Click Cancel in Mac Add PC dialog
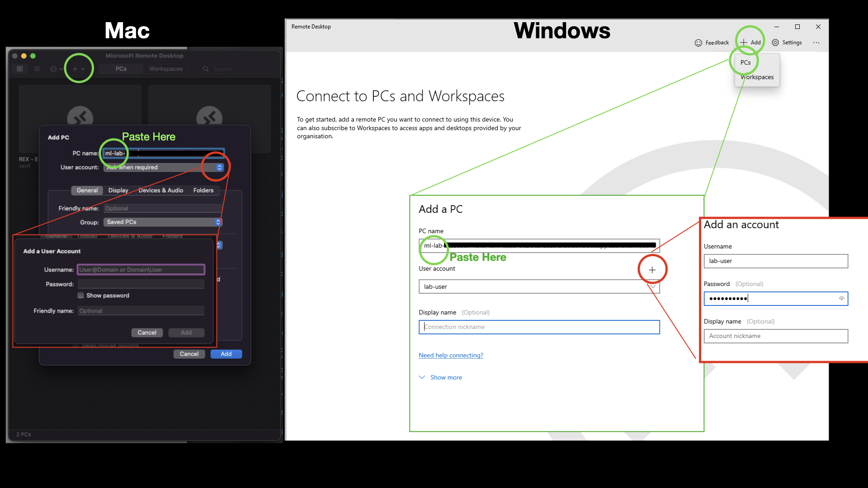This screenshot has height=488, width=868. tap(189, 354)
